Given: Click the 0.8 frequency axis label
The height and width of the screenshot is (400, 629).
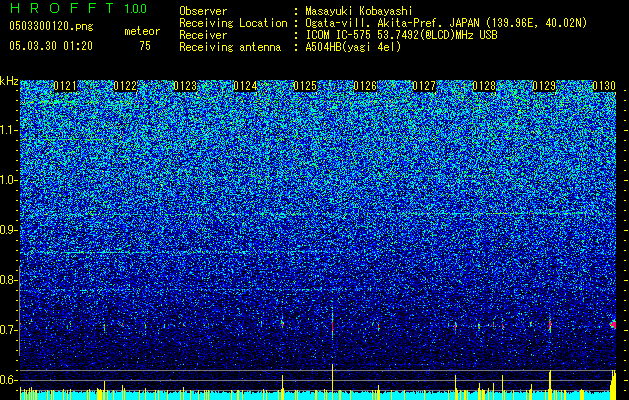Looking at the screenshot, I should point(9,280).
